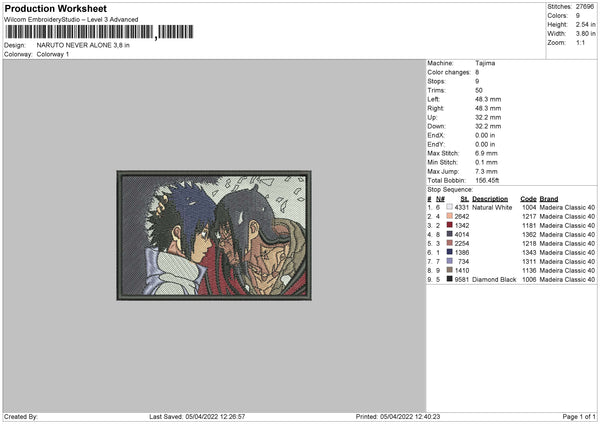Click the 'Created By:' footer label
This screenshot has height=424, width=600.
pos(21,416)
